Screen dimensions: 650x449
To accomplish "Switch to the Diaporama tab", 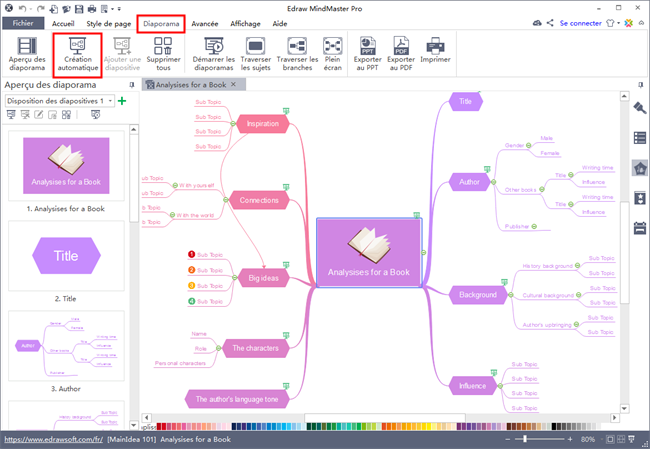I will (x=161, y=24).
